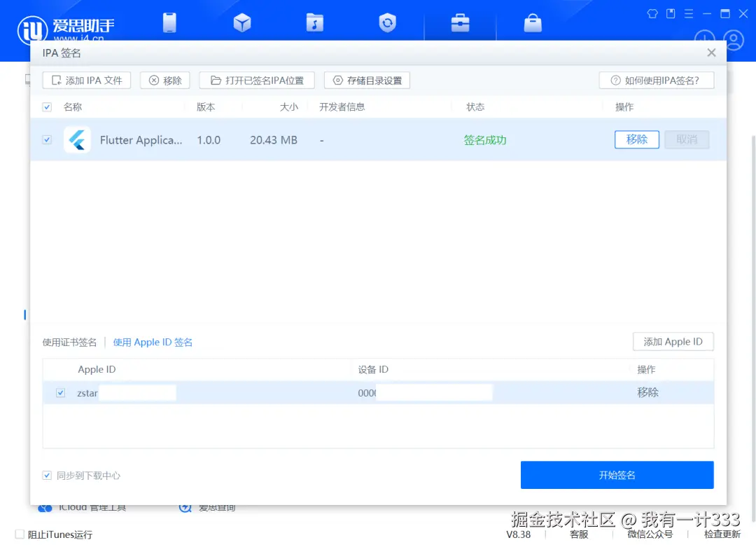Viewport: 756px width, 545px height.
Task: Open 如何使用IPA签名? help
Action: [656, 81]
